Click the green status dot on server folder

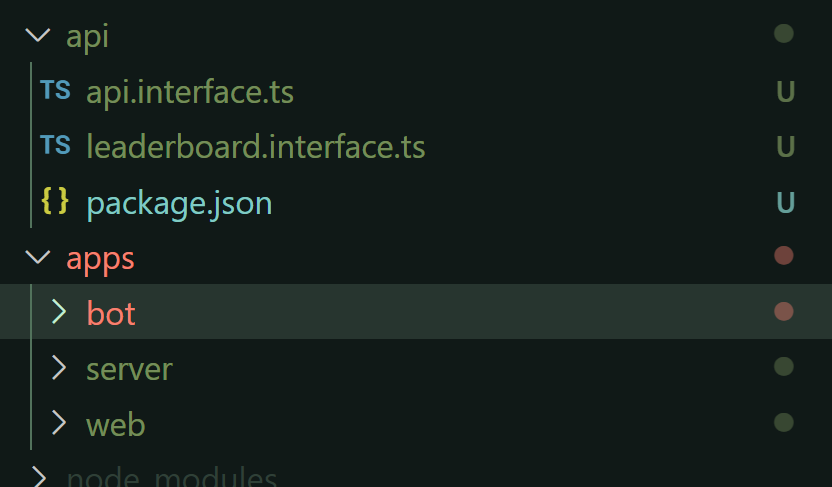(x=784, y=367)
